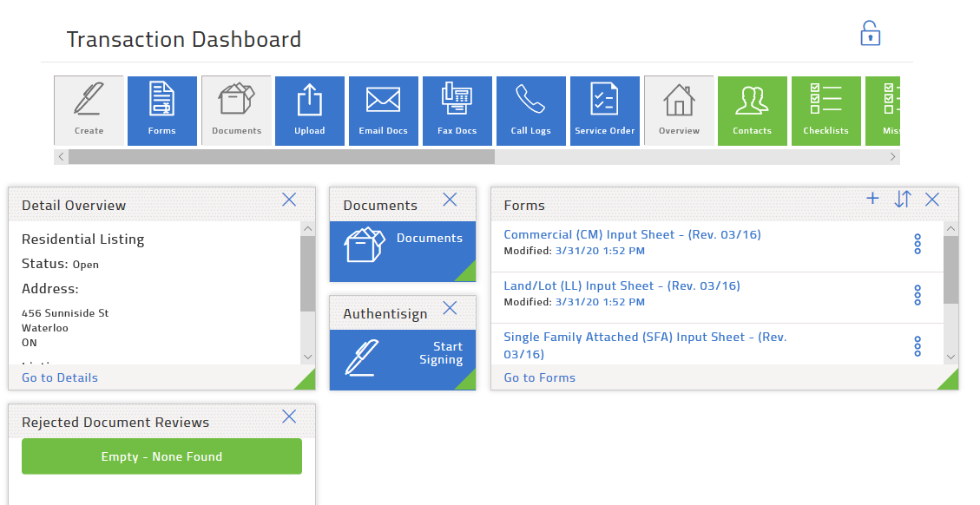This screenshot has width=980, height=505.
Task: Open the Contacts panel
Action: [753, 110]
